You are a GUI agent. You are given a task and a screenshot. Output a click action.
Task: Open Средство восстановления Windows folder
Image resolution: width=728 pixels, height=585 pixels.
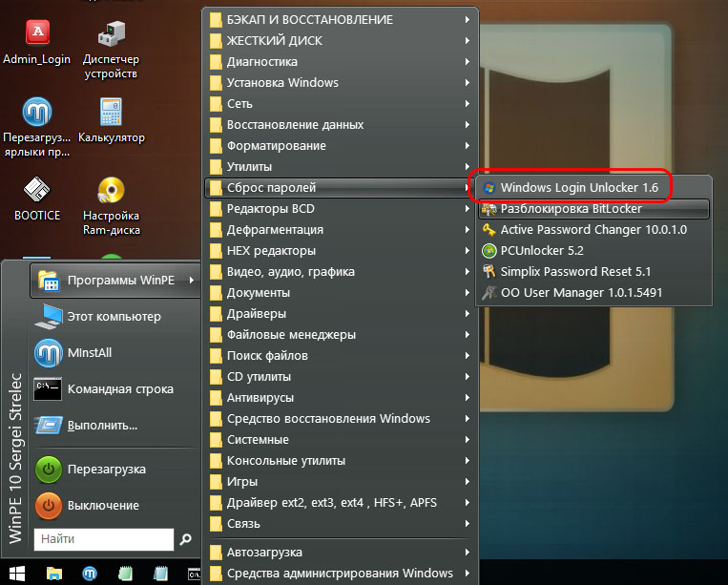(342, 419)
